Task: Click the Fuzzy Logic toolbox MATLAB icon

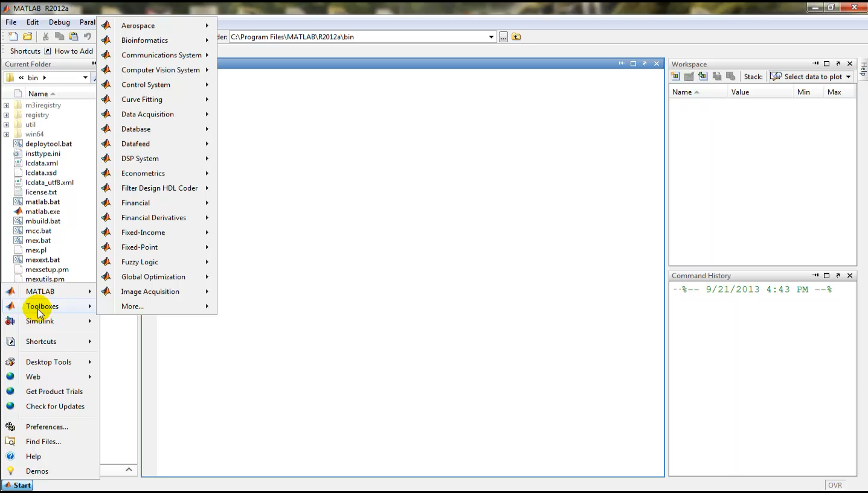Action: click(106, 262)
